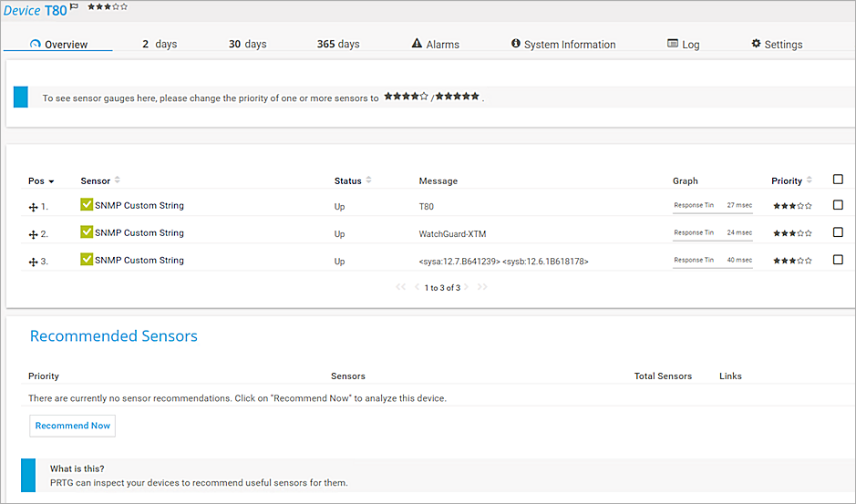Check the box for sensor row 1
The height and width of the screenshot is (504, 856).
838,205
